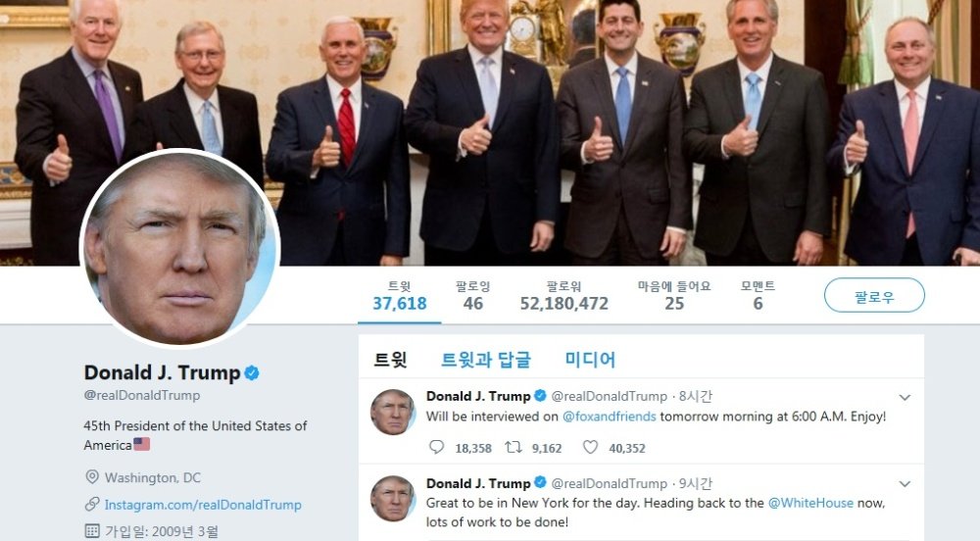Click verified badge in first tweet header
Viewport: 980px width, 541px height.
coord(540,395)
